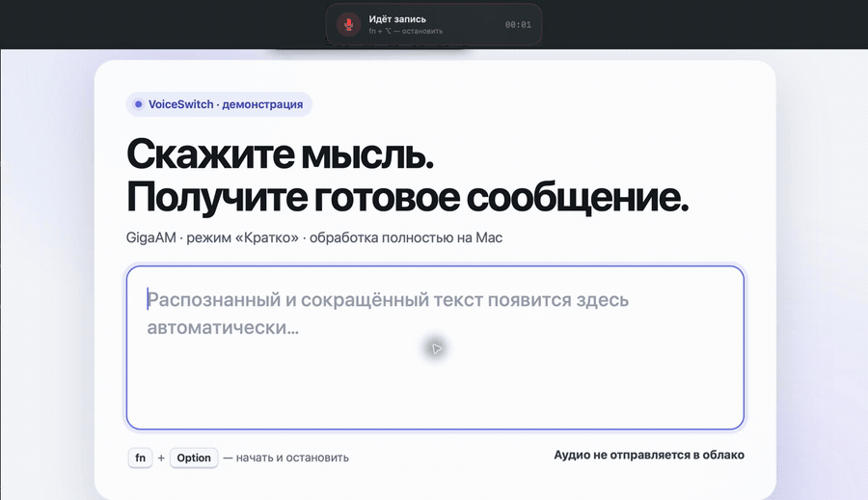Screen dimensions: 868x500
Task: Click "— начать и остановить" hint text
Action: [286, 458]
